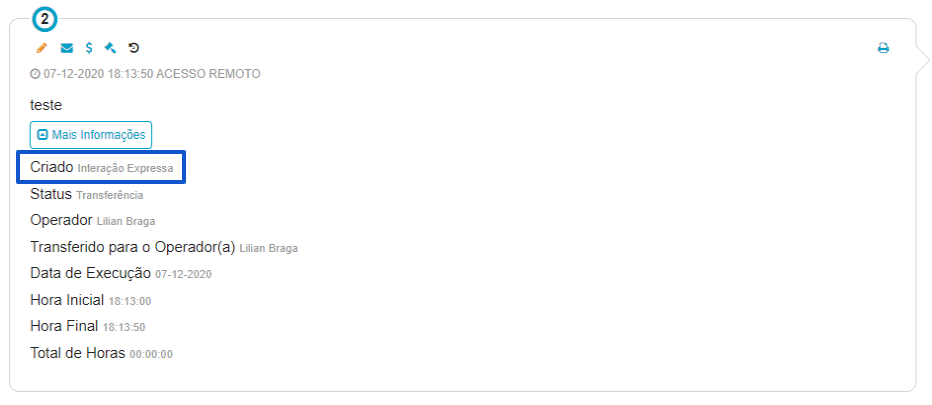932x405 pixels.
Task: Click the orange pencil edit icon
Action: [x=42, y=48]
